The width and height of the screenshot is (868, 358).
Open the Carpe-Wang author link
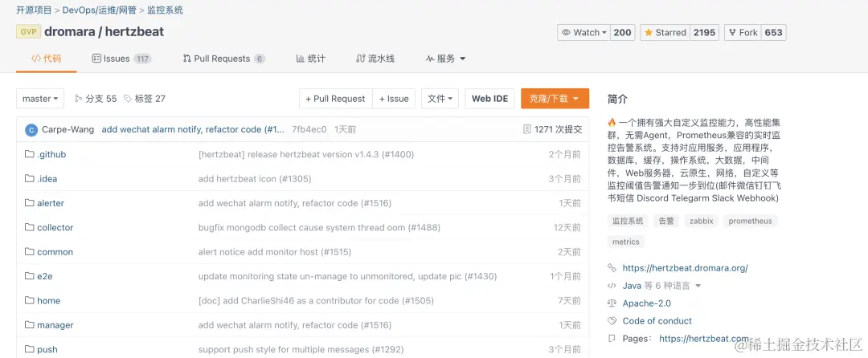coord(67,130)
